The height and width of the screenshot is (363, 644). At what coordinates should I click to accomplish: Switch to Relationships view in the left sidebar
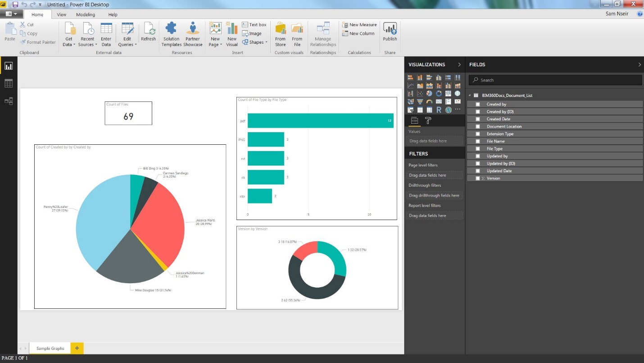(9, 101)
